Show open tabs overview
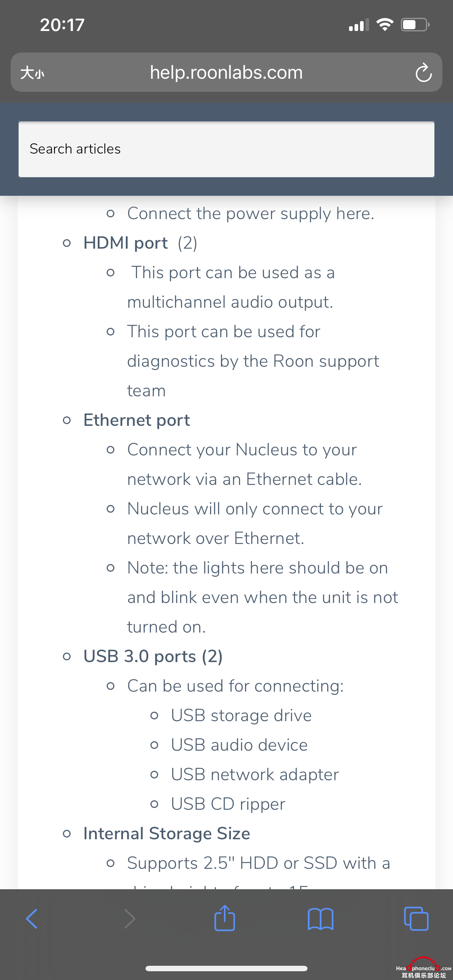The width and height of the screenshot is (453, 980). click(416, 919)
